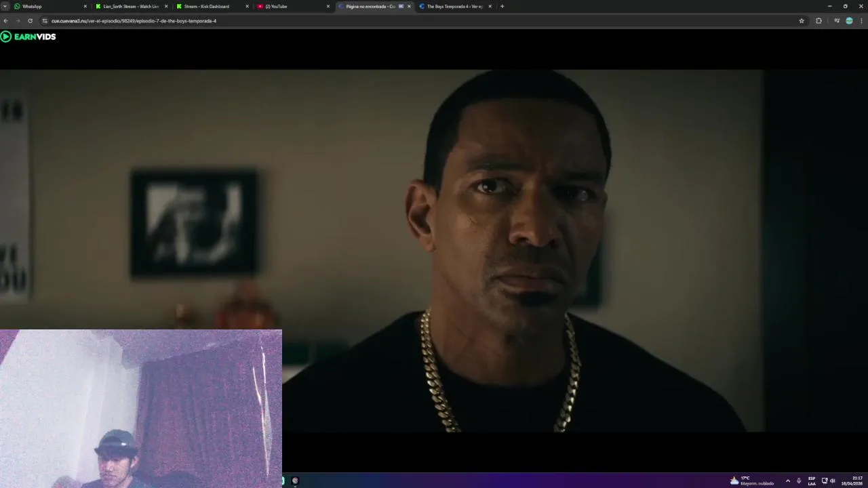Open the weather widget showing 17°C
868x488 pixels.
tap(751, 481)
